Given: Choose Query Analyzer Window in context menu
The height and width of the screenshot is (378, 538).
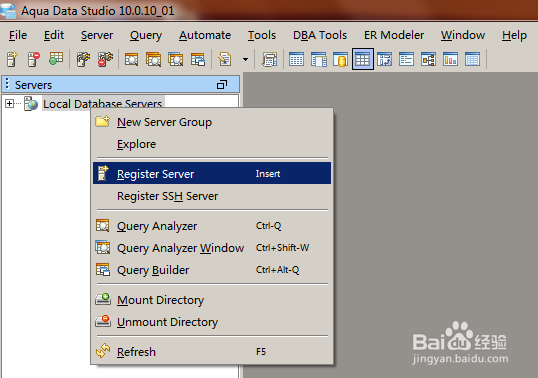Looking at the screenshot, I should coord(212,248).
